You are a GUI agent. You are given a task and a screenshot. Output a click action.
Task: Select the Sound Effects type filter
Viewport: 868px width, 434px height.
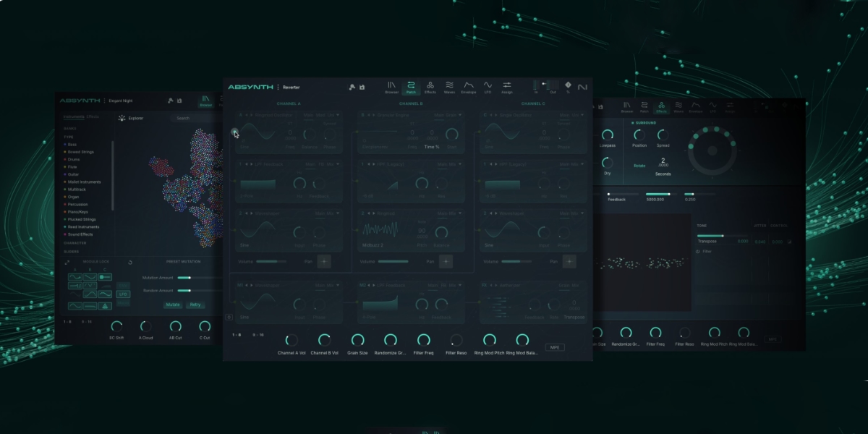point(80,234)
